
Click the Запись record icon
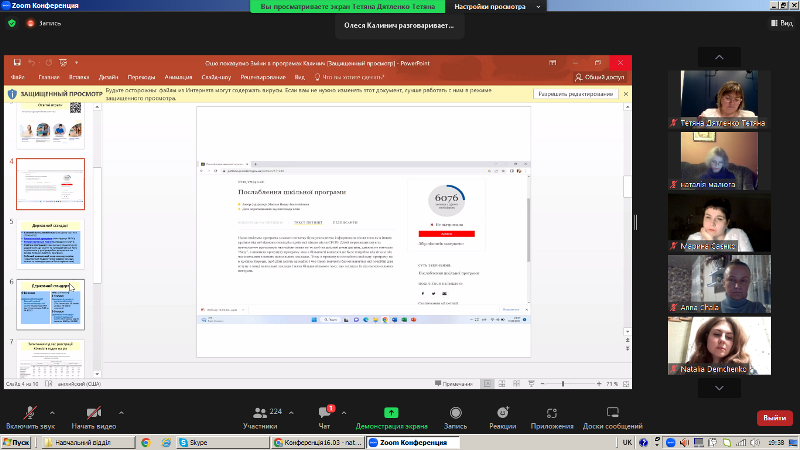coord(455,412)
